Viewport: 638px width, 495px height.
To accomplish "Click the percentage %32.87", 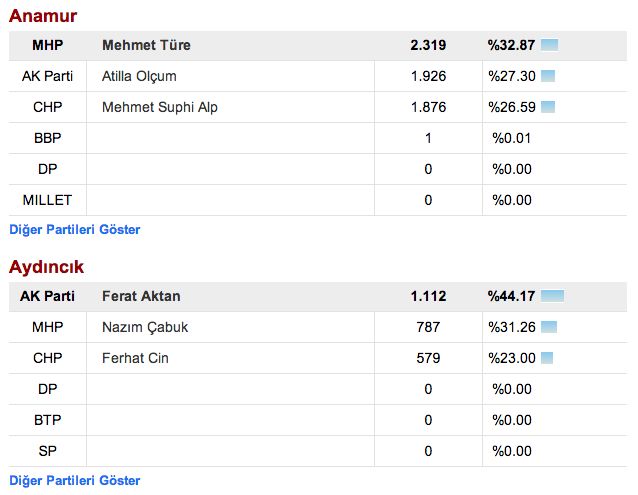I will [x=511, y=45].
